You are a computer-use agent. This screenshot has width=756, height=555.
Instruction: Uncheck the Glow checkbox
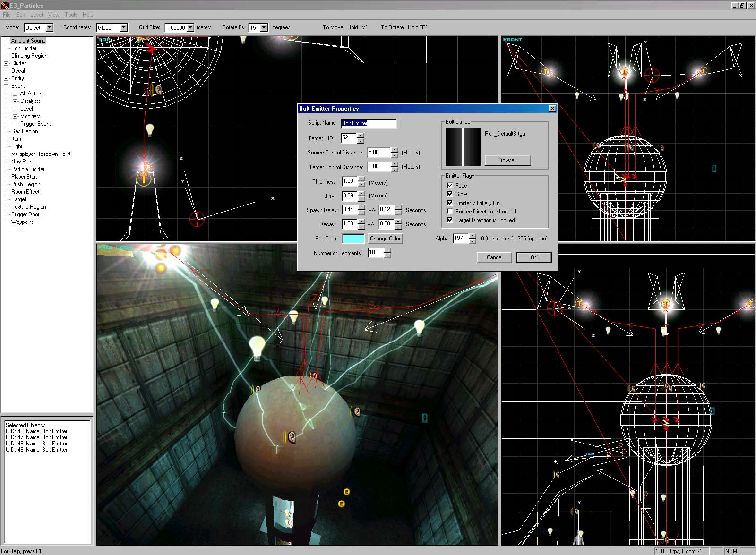[x=450, y=194]
